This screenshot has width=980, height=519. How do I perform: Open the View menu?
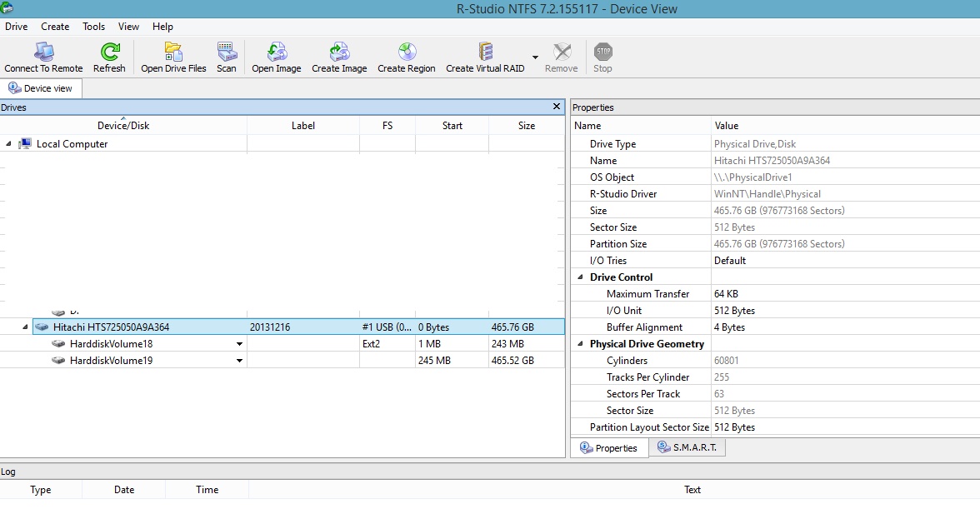point(128,26)
